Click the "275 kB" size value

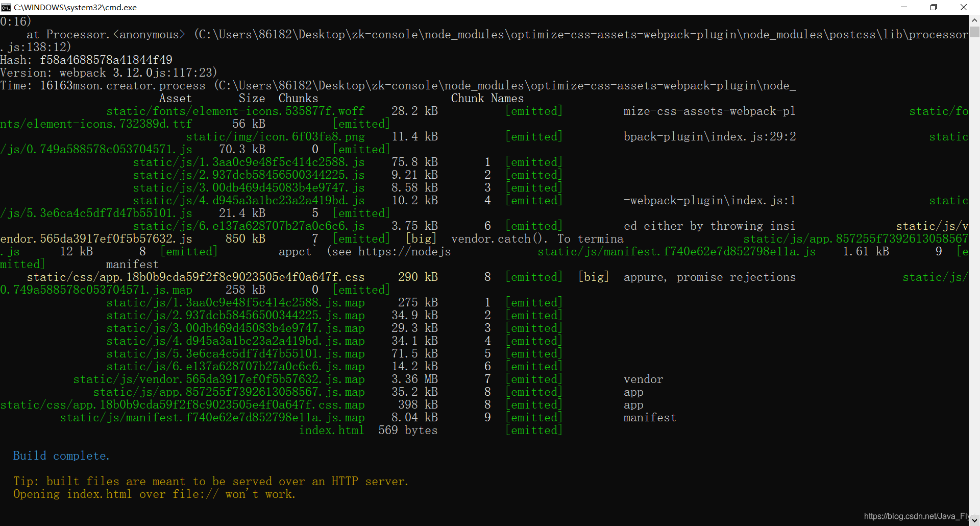[418, 302]
